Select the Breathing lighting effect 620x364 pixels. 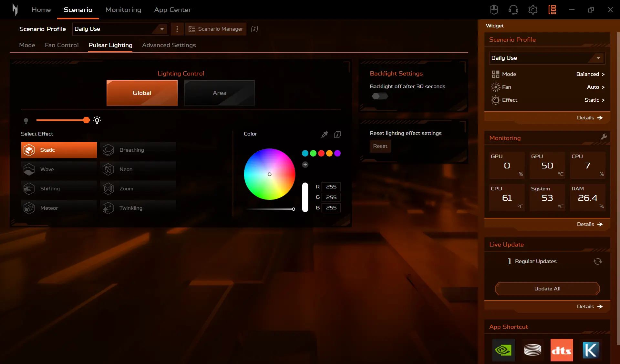pyautogui.click(x=138, y=150)
